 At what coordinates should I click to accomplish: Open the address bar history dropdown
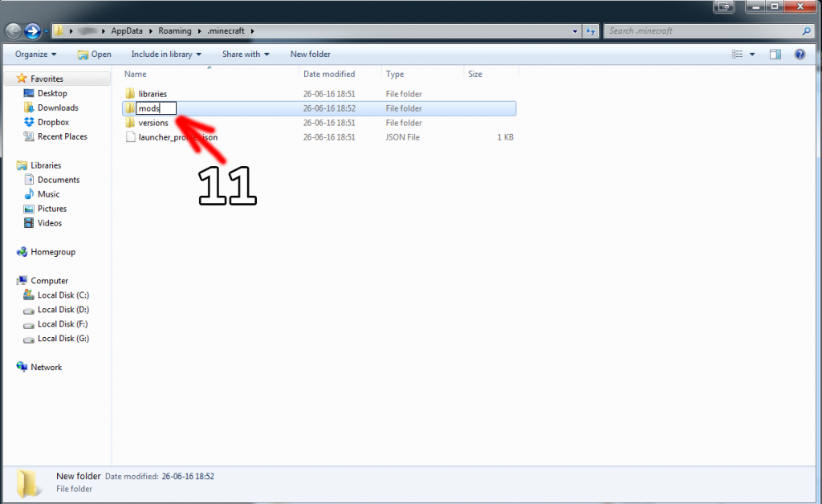pos(575,31)
